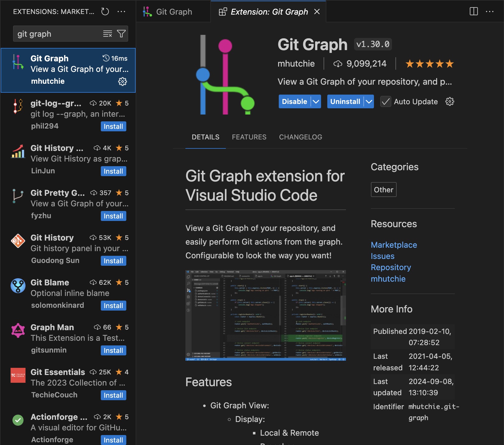Click the phil294 publisher name
This screenshot has width=504, height=445.
point(45,126)
